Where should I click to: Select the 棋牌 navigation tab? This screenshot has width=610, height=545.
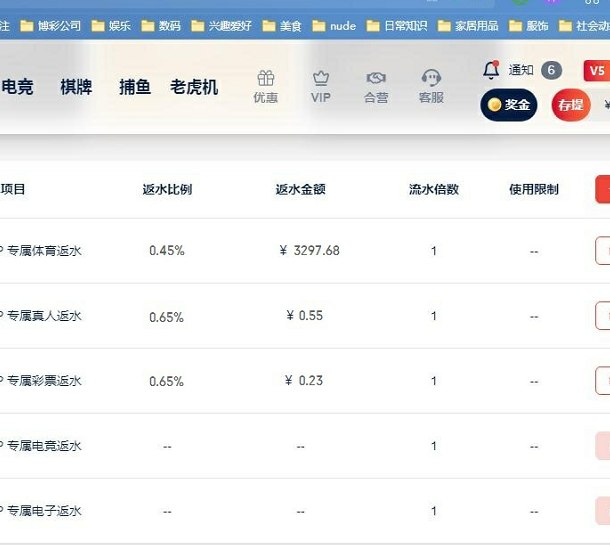[x=76, y=87]
